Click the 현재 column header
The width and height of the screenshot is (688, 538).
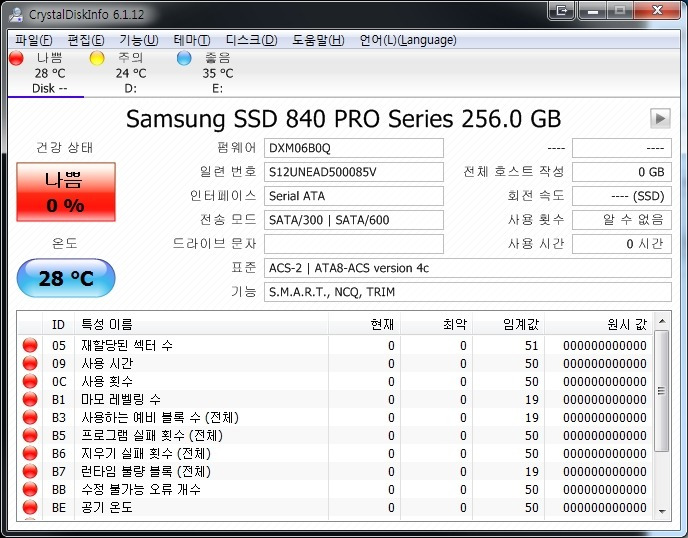[x=364, y=324]
